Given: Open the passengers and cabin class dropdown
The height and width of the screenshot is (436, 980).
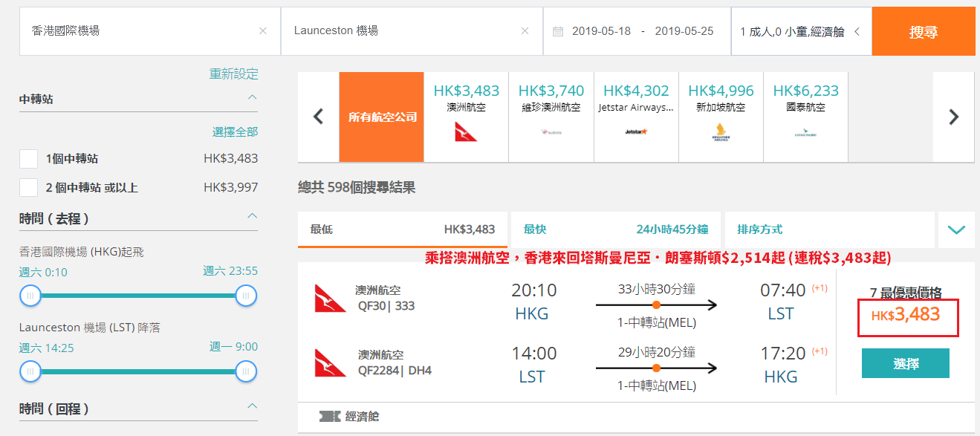Looking at the screenshot, I should click(x=801, y=31).
